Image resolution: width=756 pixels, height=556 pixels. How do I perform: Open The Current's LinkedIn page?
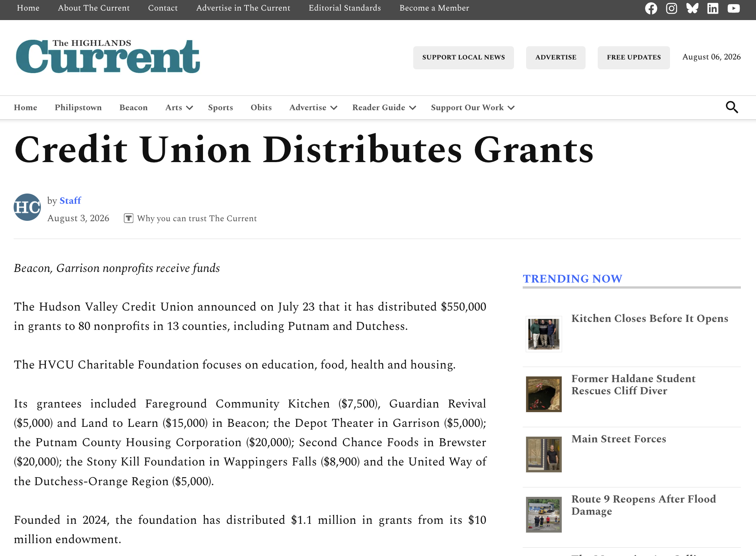(713, 8)
